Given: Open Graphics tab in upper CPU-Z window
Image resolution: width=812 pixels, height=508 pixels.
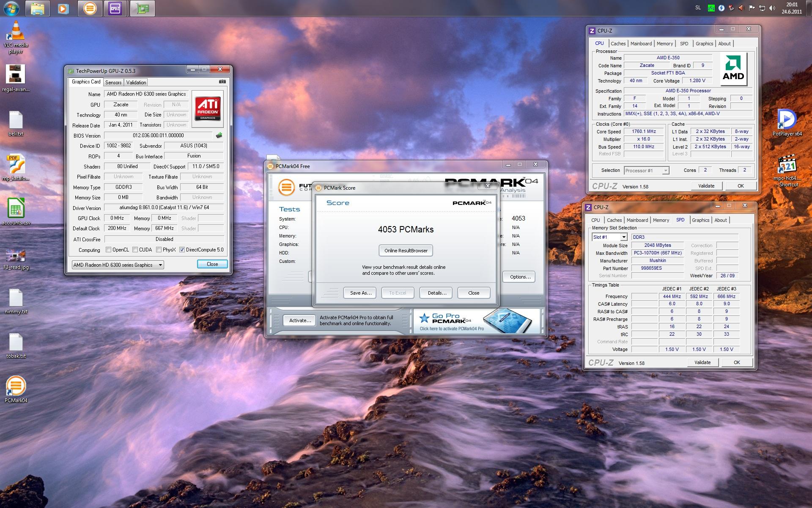Looking at the screenshot, I should pos(704,44).
